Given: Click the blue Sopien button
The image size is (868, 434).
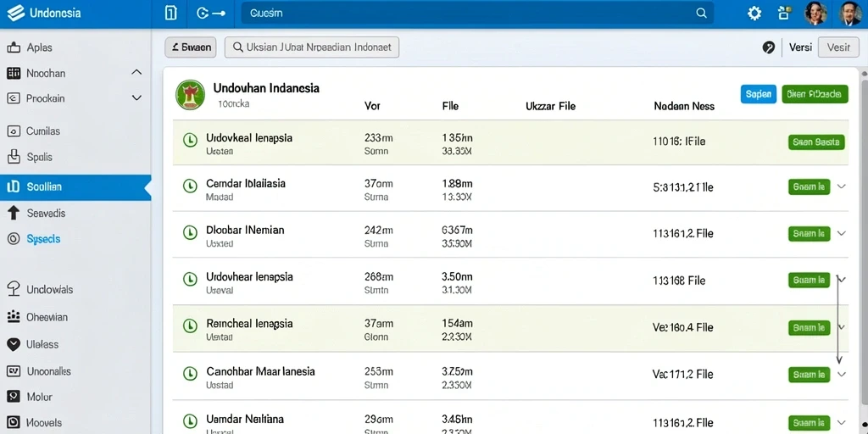Looking at the screenshot, I should tap(759, 94).
